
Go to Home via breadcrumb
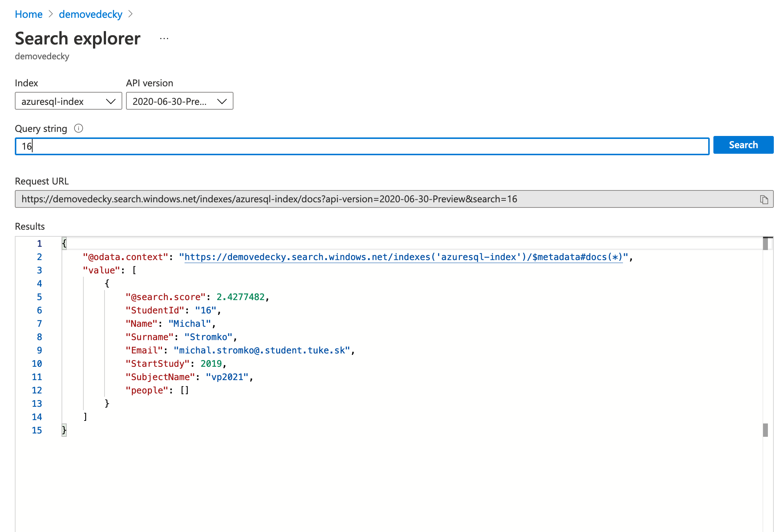pos(29,14)
